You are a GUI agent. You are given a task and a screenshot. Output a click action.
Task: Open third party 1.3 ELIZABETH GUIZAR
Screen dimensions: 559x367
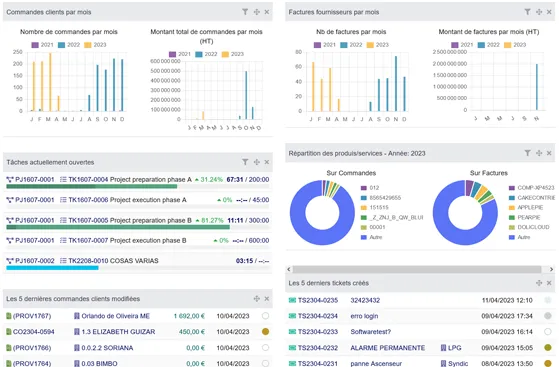click(114, 332)
